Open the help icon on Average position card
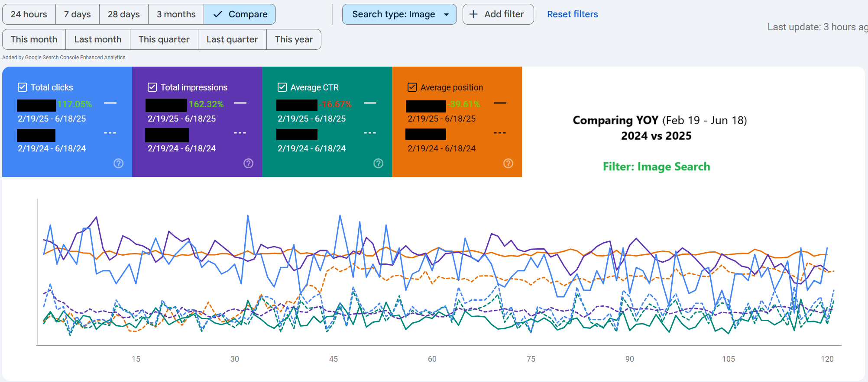868x382 pixels. point(508,163)
